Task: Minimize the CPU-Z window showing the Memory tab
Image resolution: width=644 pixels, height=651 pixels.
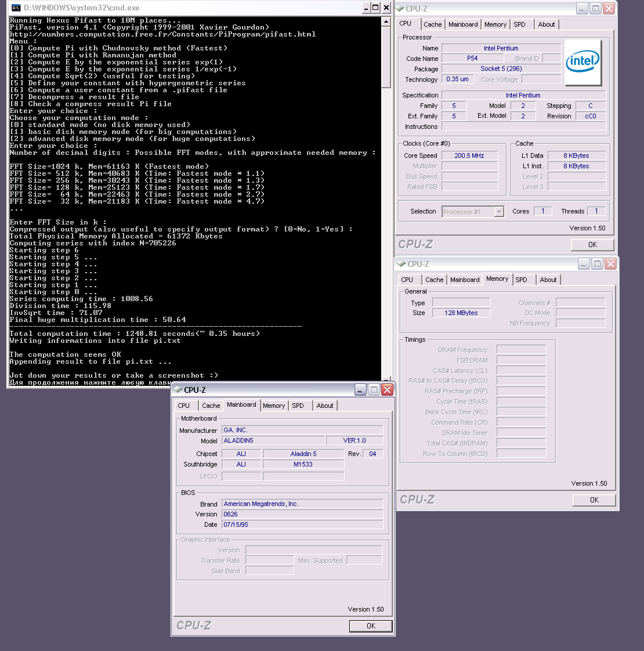Action: coord(584,263)
